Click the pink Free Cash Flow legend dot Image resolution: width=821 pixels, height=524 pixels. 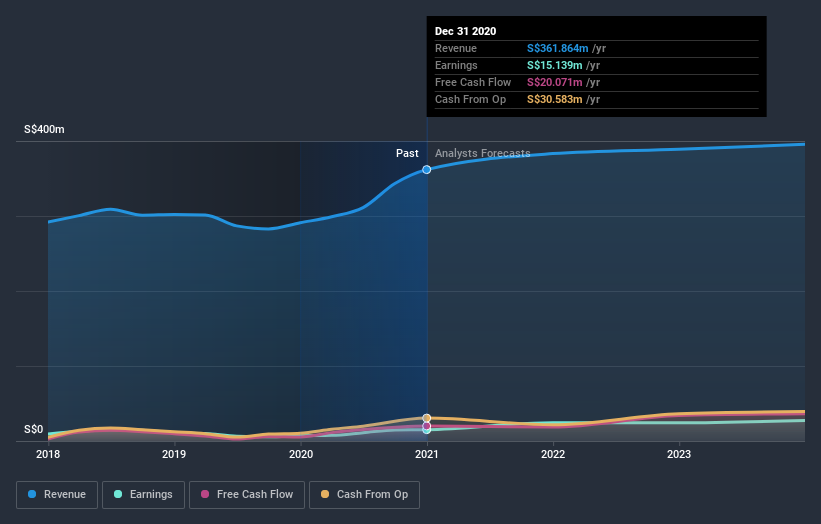coord(205,494)
